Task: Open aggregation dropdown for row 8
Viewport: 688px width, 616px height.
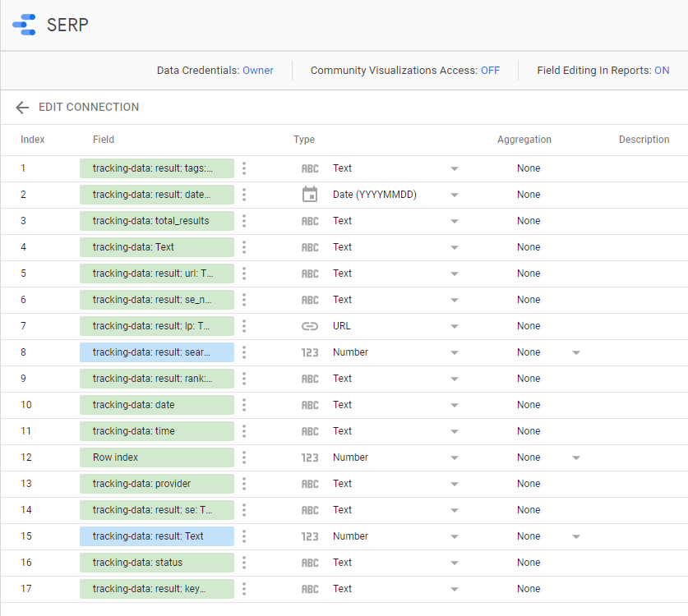Action: click(575, 352)
